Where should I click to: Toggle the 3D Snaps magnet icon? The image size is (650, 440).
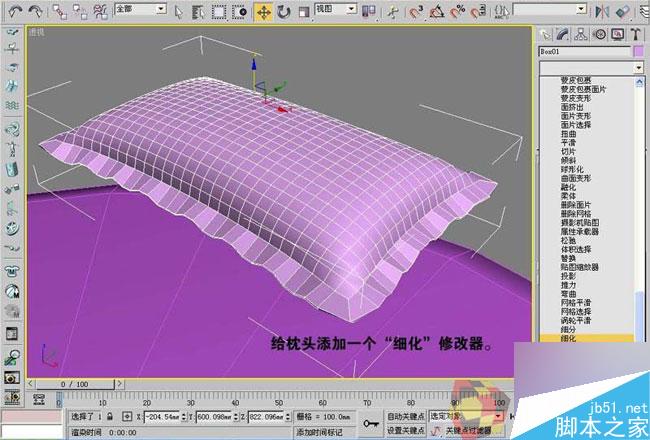click(x=416, y=12)
